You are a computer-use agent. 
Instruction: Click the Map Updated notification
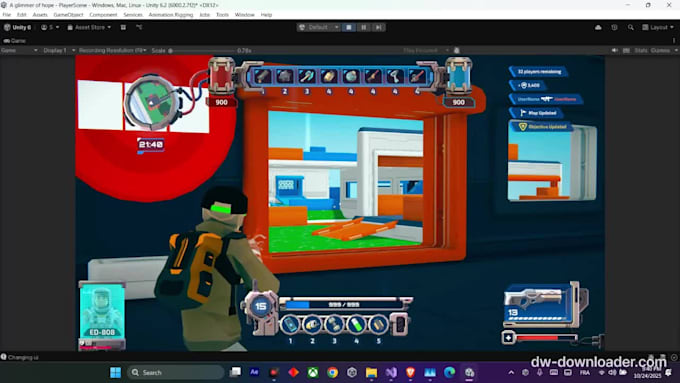click(x=537, y=113)
